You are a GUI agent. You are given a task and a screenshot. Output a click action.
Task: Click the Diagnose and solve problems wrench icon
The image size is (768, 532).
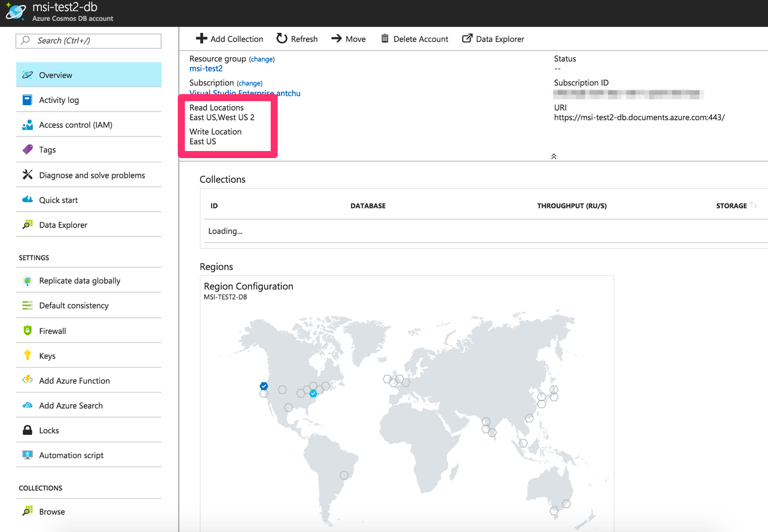[27, 175]
